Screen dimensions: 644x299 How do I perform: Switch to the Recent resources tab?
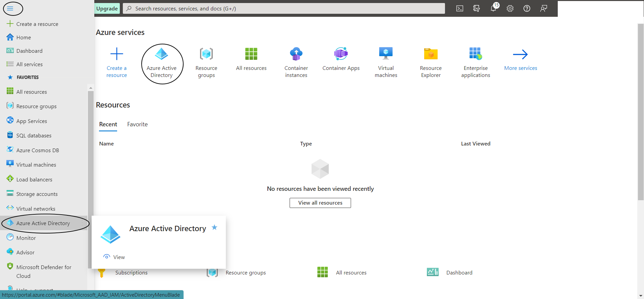click(108, 124)
